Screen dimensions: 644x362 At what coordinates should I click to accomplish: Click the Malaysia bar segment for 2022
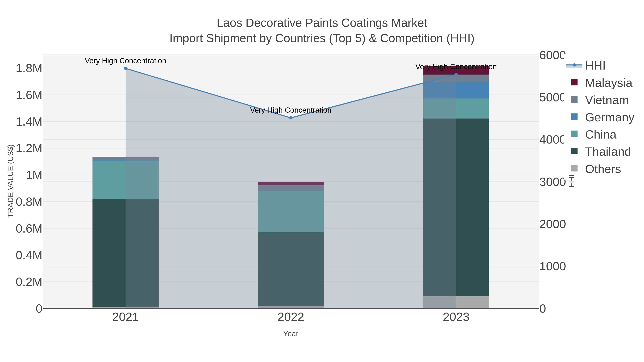[291, 184]
